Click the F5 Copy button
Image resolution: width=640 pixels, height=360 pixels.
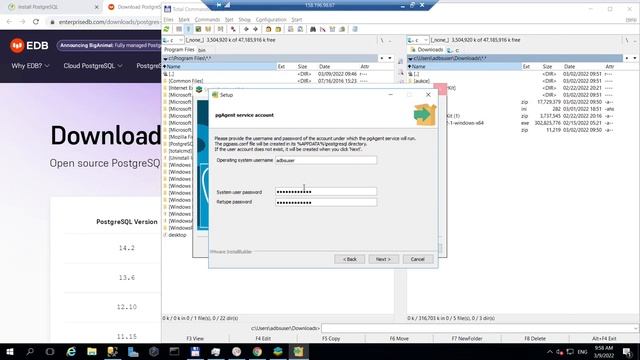point(331,338)
